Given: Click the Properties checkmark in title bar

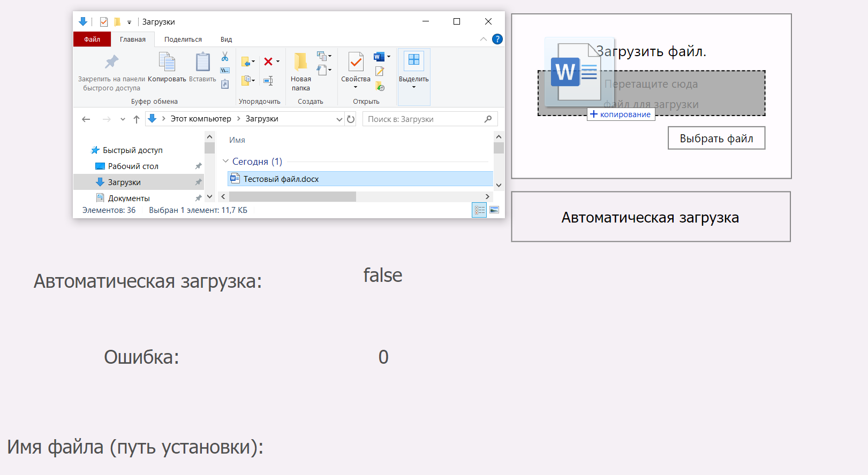Looking at the screenshot, I should point(104,22).
